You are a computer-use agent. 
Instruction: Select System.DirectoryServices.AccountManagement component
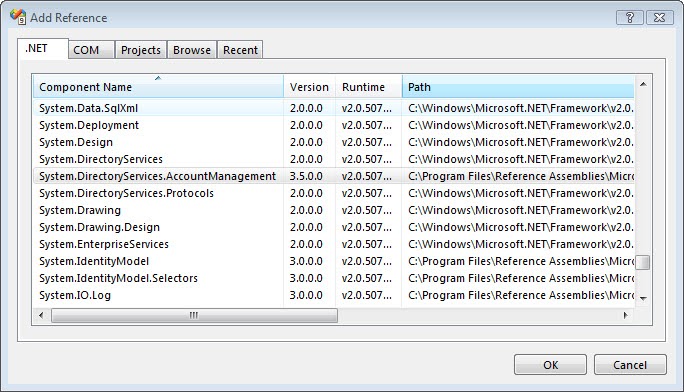pyautogui.click(x=334, y=176)
